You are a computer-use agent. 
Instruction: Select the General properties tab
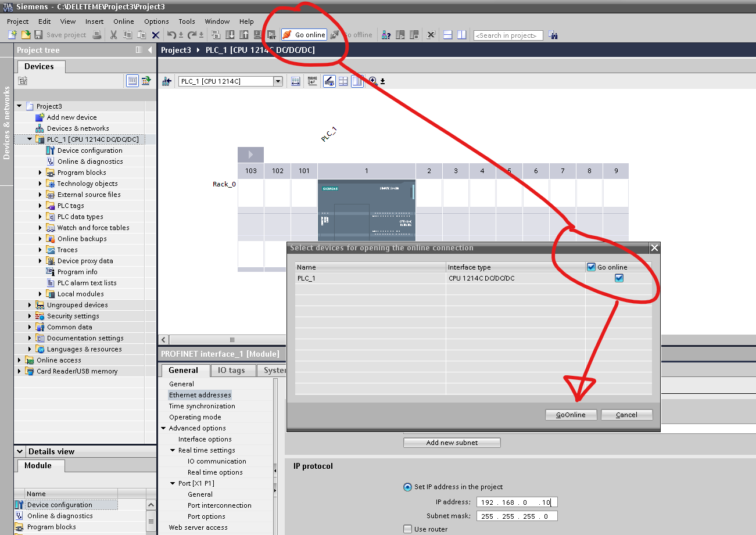pos(184,371)
